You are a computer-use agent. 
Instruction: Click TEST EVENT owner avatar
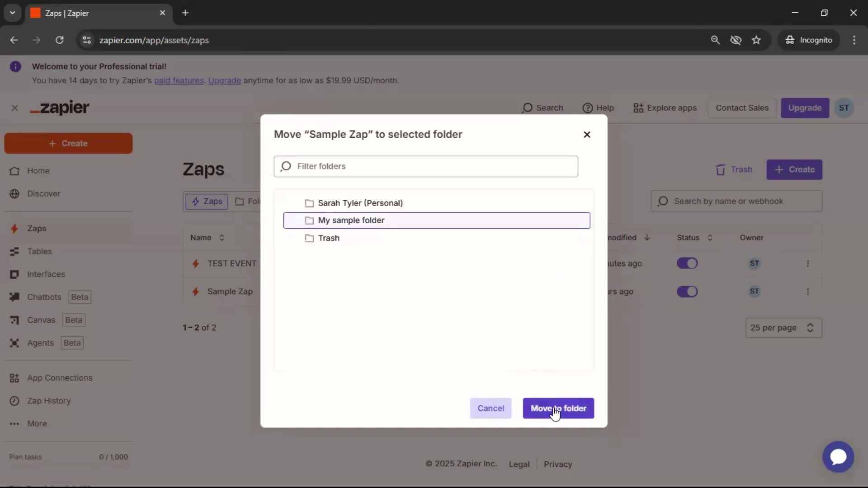[x=754, y=263]
